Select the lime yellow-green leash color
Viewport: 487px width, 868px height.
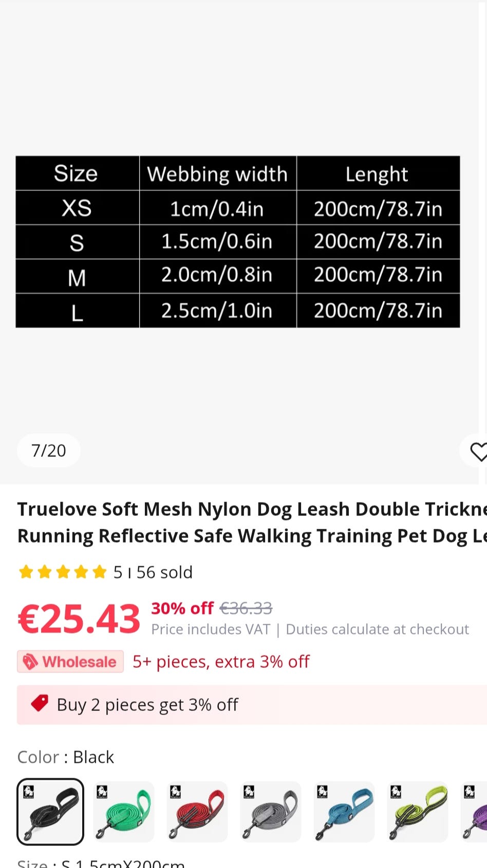418,812
